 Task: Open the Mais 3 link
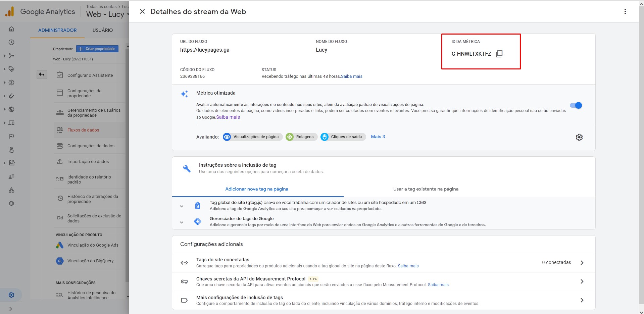point(378,137)
